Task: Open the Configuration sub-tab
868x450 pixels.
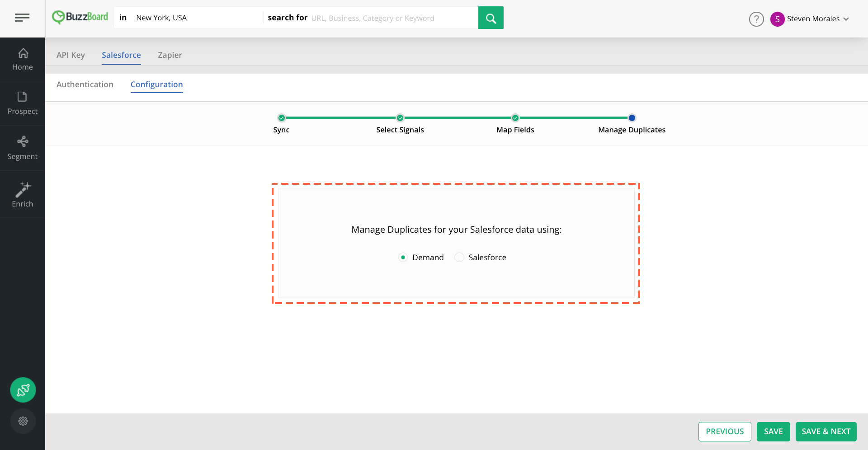Action: [x=157, y=84]
